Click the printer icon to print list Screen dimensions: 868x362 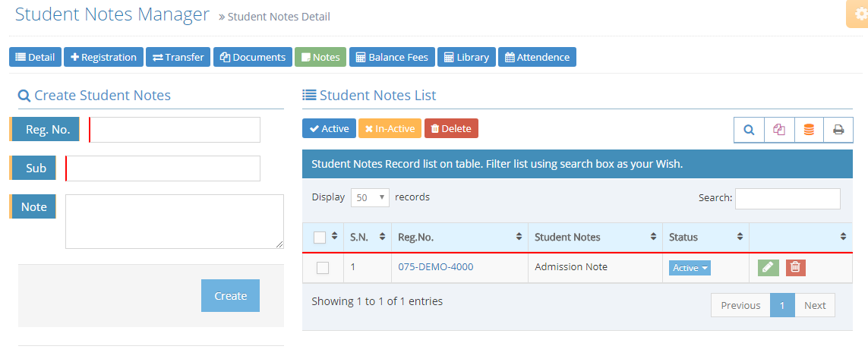pyautogui.click(x=838, y=130)
